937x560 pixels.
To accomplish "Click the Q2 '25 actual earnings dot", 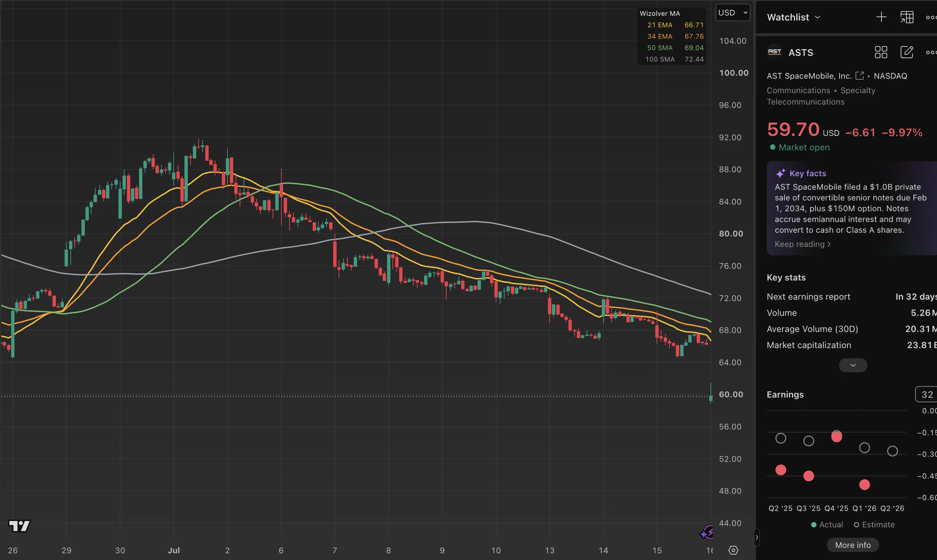I will [781, 470].
